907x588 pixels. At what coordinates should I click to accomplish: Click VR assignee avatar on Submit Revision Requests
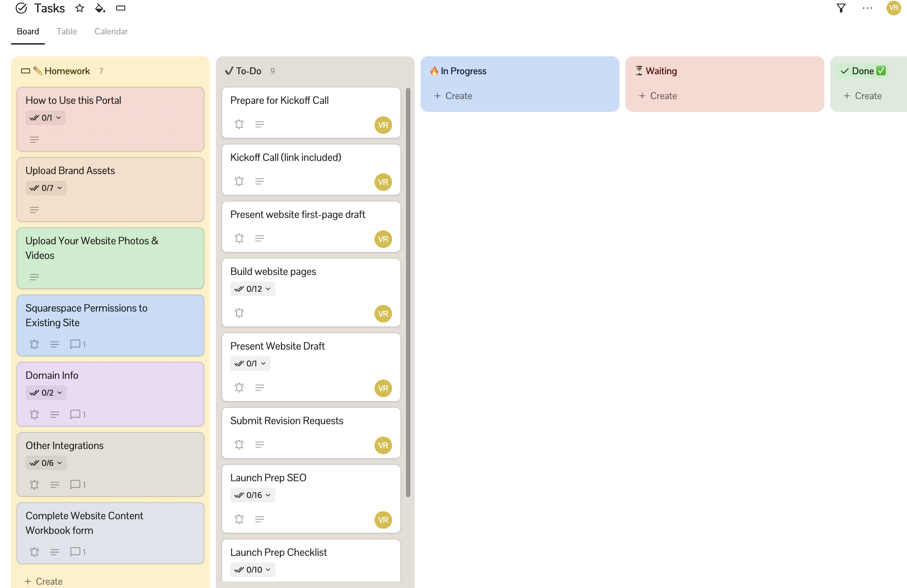pyautogui.click(x=383, y=445)
